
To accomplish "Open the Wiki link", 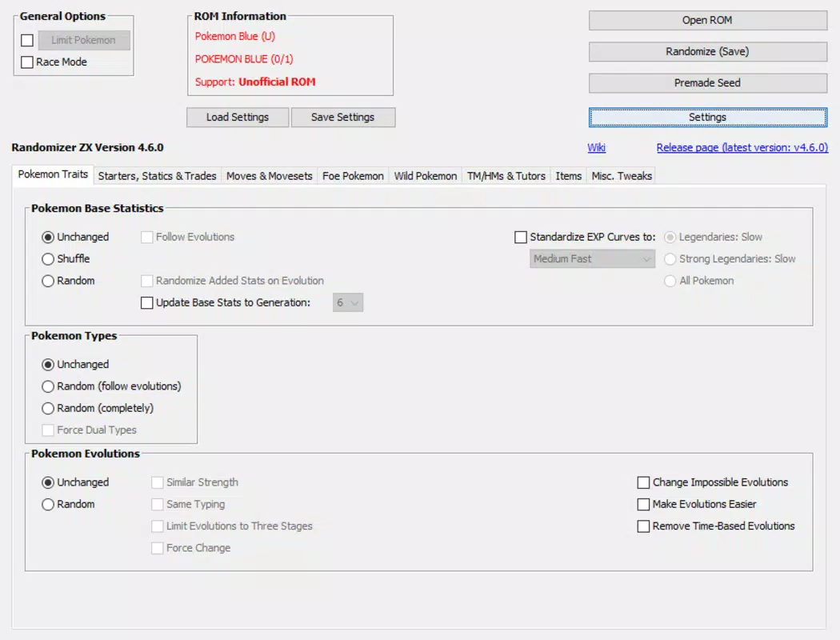I will (596, 147).
